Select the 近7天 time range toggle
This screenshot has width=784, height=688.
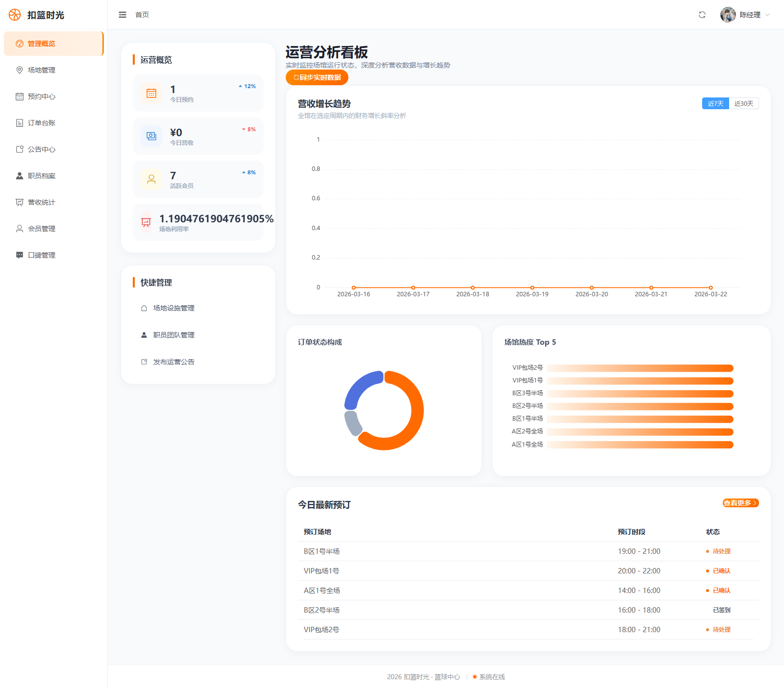tap(715, 103)
